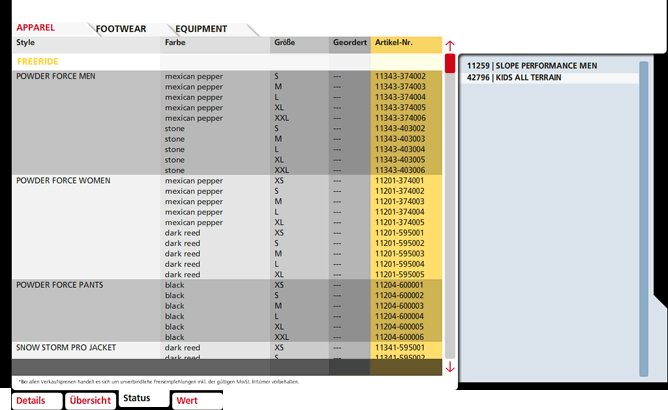
Task: Click article number 11343-403004
Action: point(400,149)
